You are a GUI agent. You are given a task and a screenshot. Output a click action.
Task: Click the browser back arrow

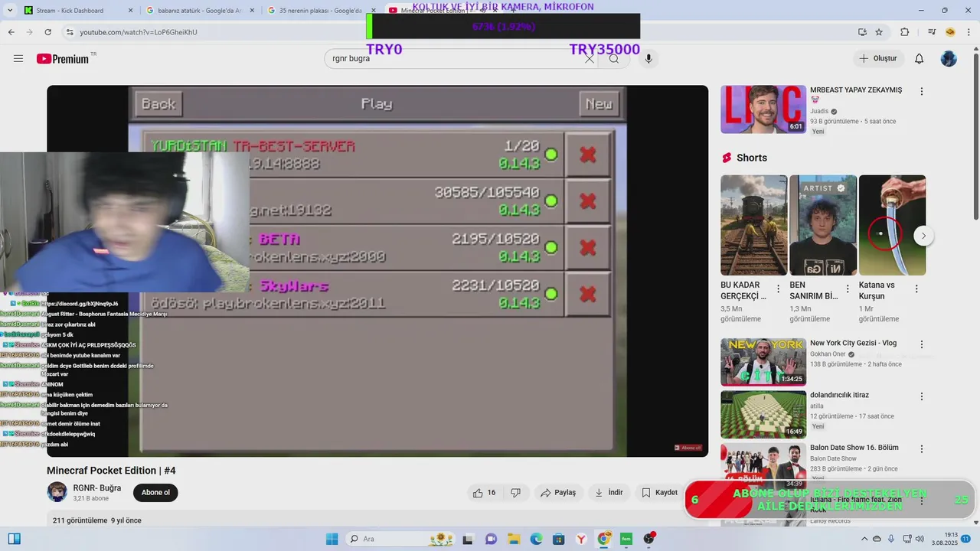point(11,32)
